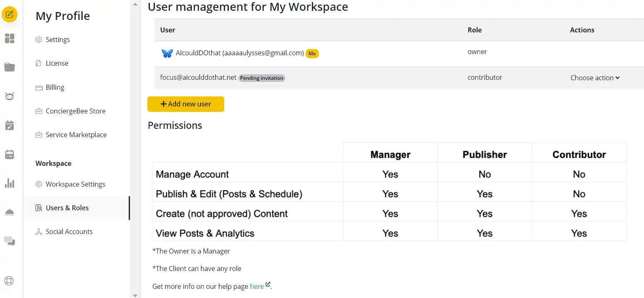This screenshot has width=644, height=298.
Task: Click the AIcouldDOthat user name entry
Action: point(240,53)
